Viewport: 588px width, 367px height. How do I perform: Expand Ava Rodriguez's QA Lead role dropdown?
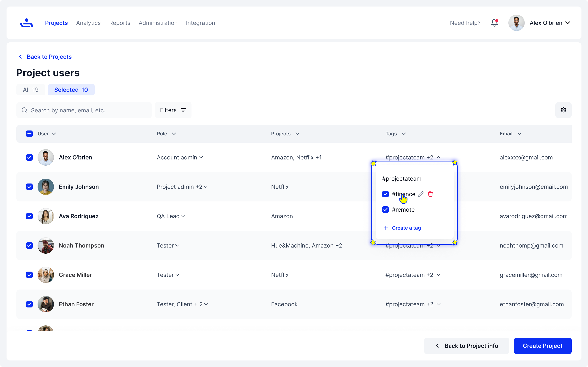tap(184, 216)
